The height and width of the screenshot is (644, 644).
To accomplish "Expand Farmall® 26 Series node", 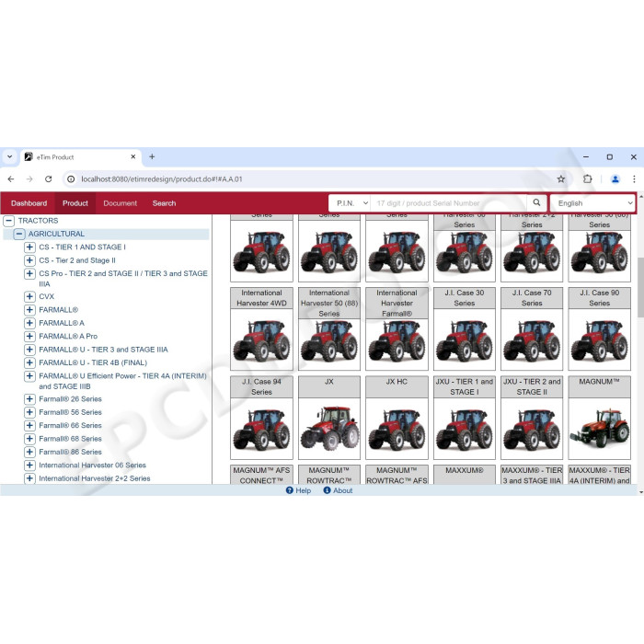I will (29, 398).
